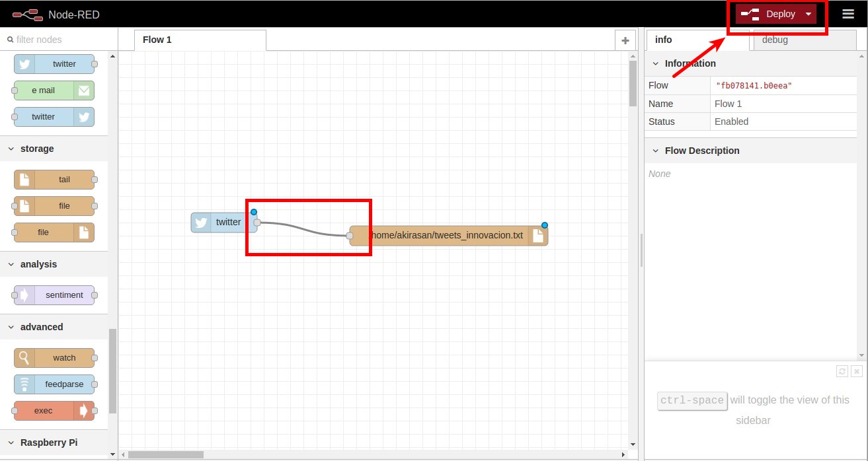Collapse the storage palette category

[54, 149]
